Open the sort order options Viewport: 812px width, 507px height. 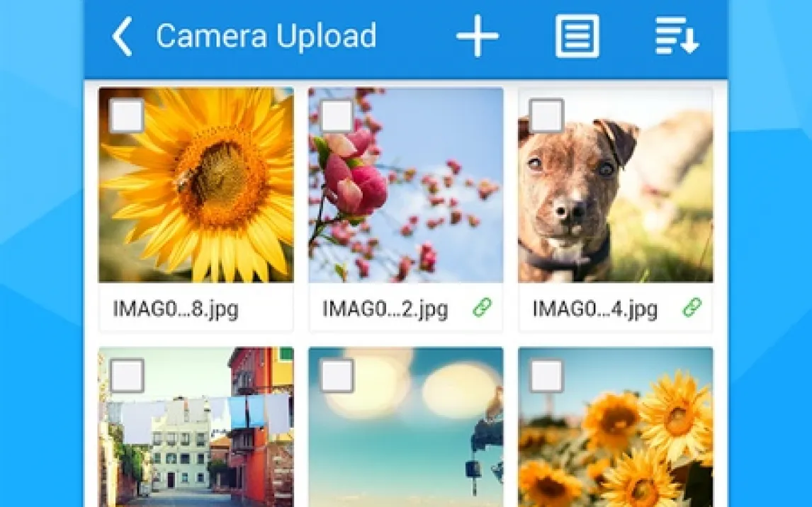coord(677,36)
